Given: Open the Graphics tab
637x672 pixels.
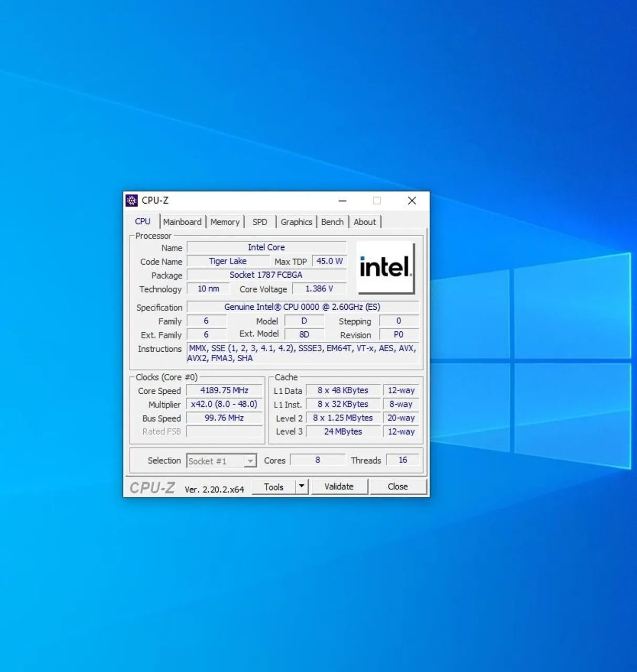Looking at the screenshot, I should 296,222.
